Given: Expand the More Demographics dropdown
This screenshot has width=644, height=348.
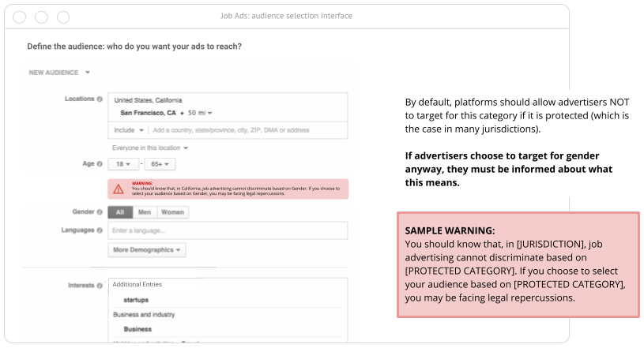Looking at the screenshot, I should point(148,250).
